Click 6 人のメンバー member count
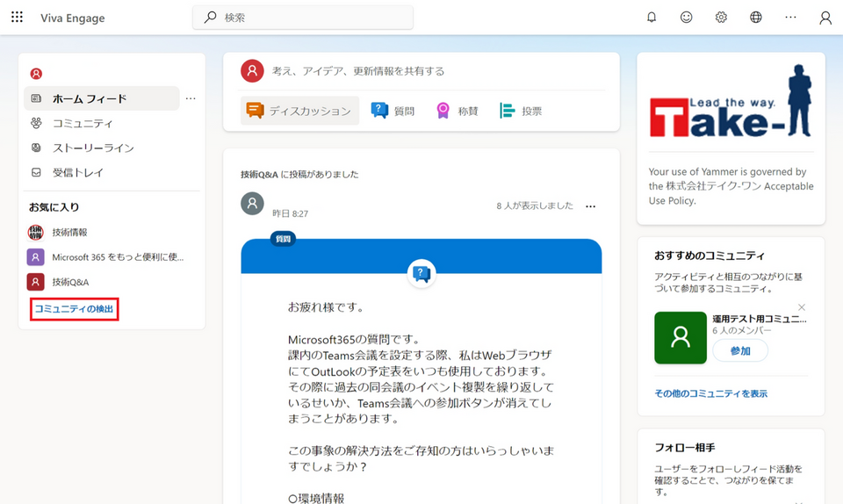Viewport: 843px width, 504px height. (742, 330)
